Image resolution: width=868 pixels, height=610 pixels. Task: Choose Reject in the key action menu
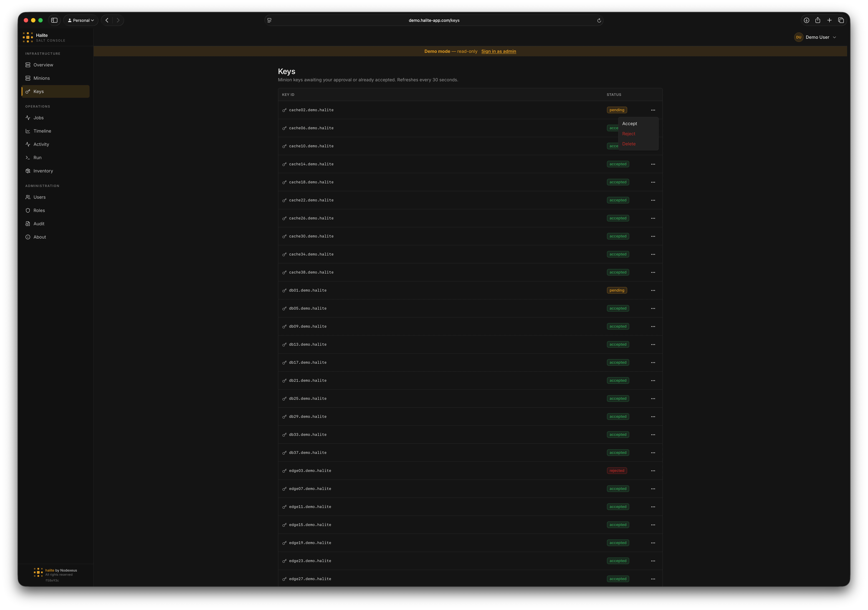638,134
